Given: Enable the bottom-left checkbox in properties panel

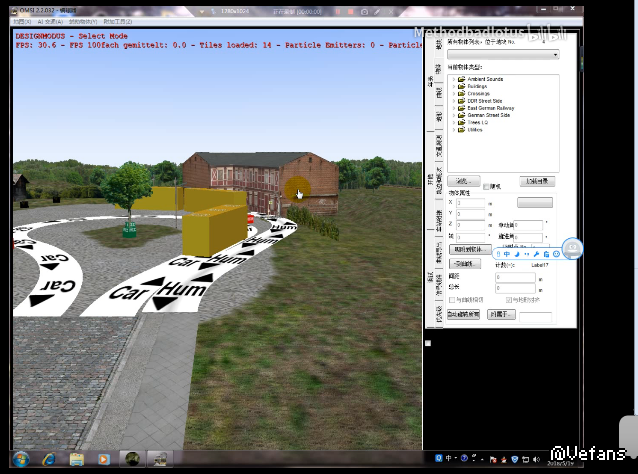Looking at the screenshot, I should click(x=452, y=299).
